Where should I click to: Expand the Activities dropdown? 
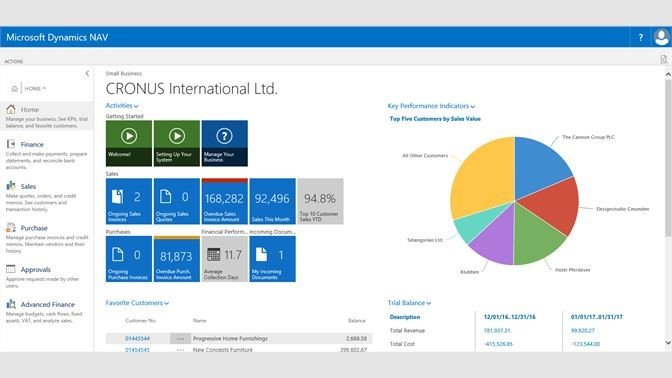[122, 105]
